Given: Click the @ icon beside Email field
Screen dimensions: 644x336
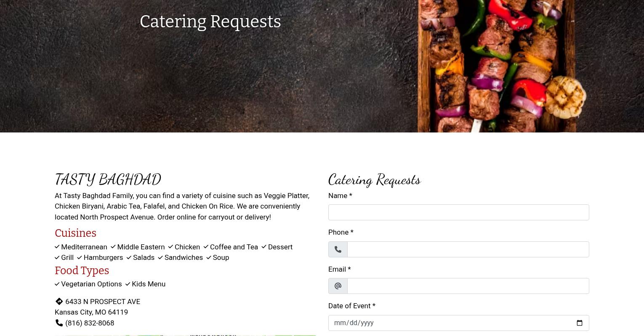Looking at the screenshot, I should (x=338, y=286).
